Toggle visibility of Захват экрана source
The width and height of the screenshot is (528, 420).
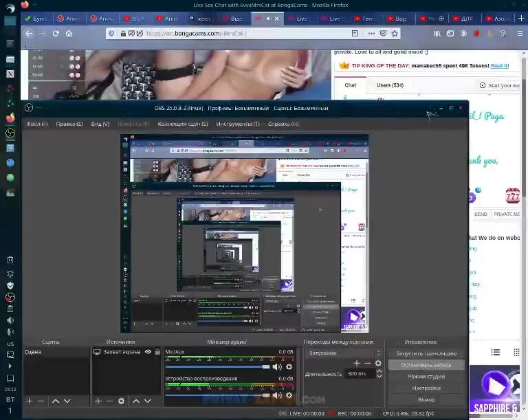pyautogui.click(x=148, y=352)
